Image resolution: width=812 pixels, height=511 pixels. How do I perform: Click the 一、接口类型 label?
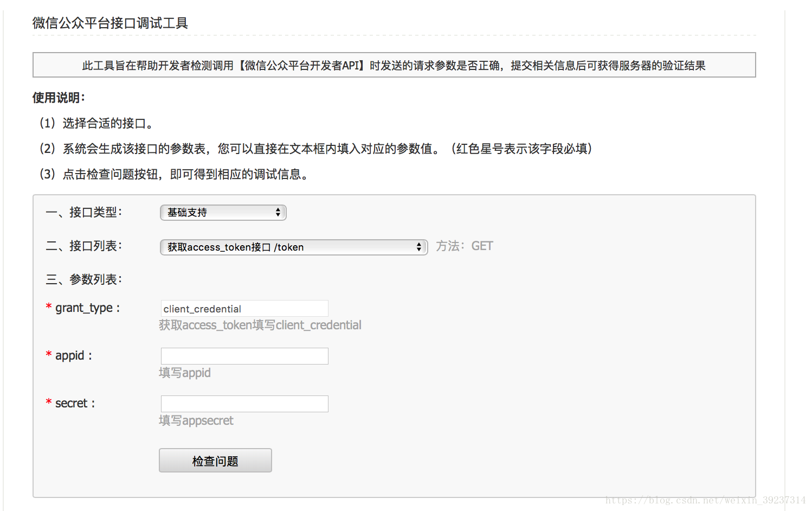click(x=84, y=212)
